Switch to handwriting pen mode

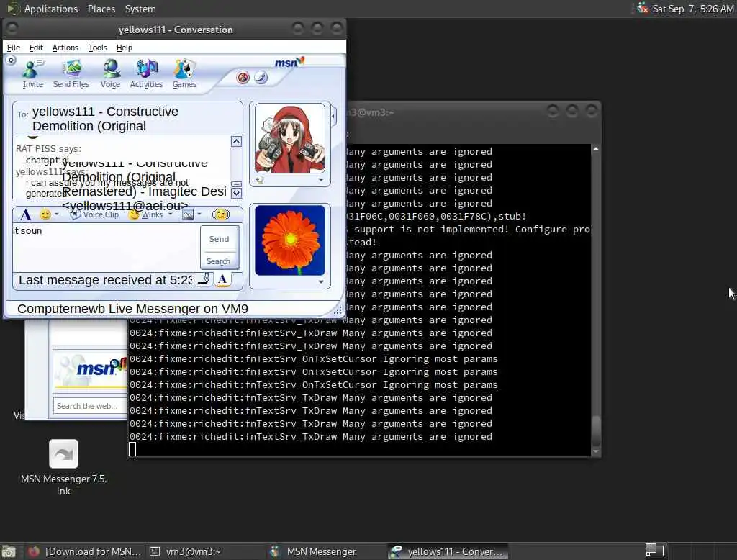[x=204, y=279]
